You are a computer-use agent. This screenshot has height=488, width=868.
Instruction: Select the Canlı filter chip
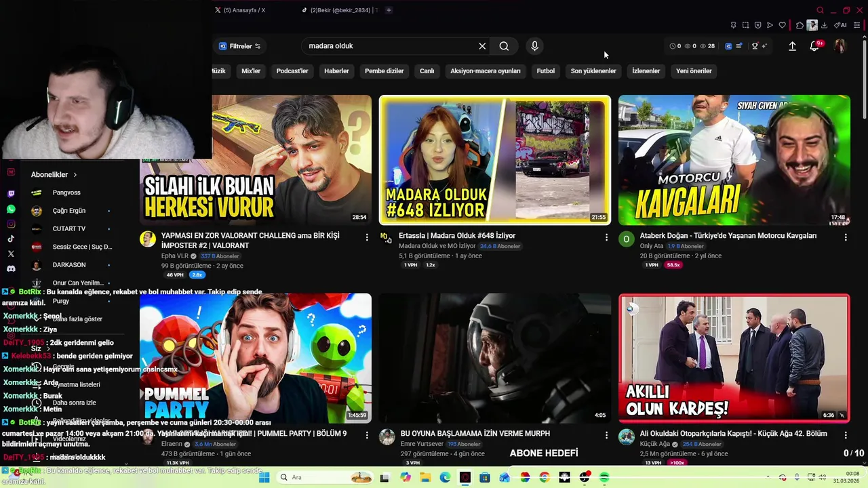[427, 71]
